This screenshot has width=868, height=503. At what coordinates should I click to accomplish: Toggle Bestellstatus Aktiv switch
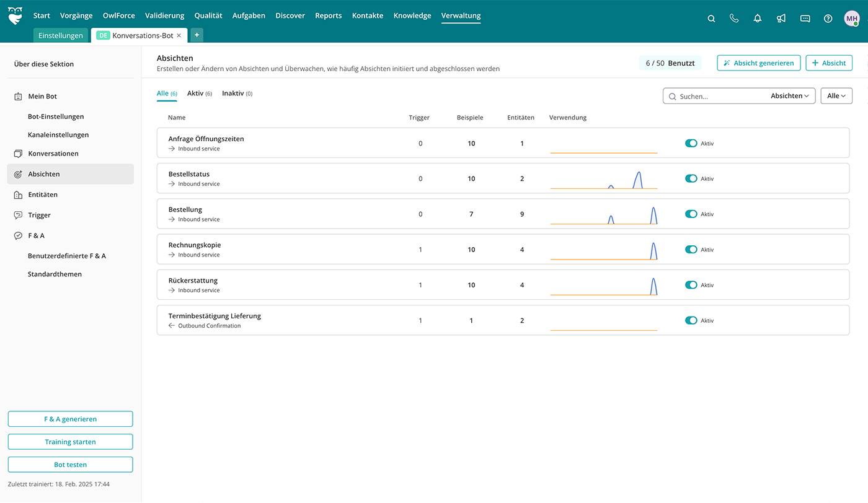pos(691,178)
